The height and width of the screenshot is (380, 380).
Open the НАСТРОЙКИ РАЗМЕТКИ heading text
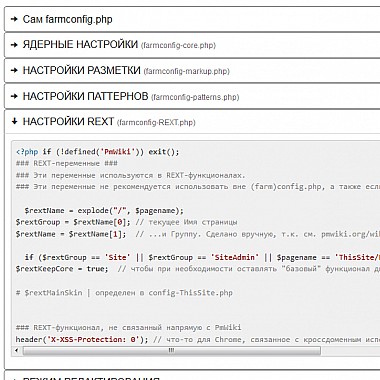pos(81,70)
